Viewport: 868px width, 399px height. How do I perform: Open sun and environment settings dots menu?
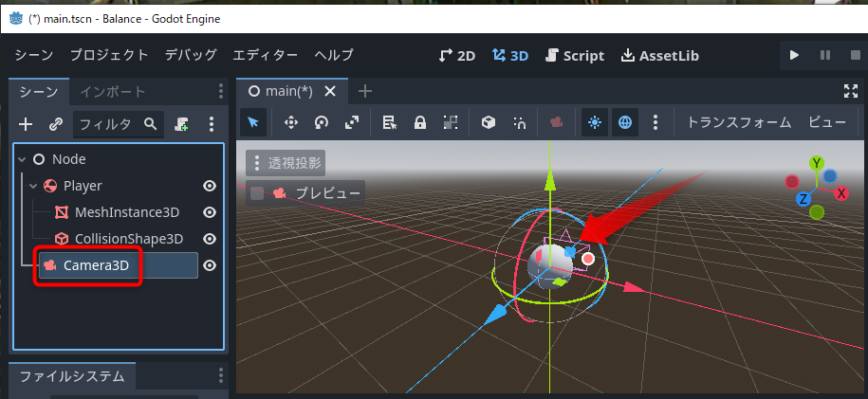pos(656,122)
